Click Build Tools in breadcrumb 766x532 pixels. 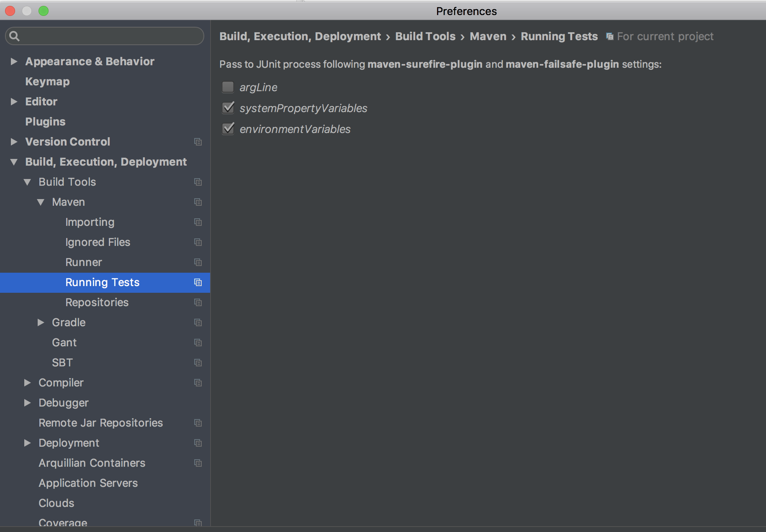coord(425,36)
